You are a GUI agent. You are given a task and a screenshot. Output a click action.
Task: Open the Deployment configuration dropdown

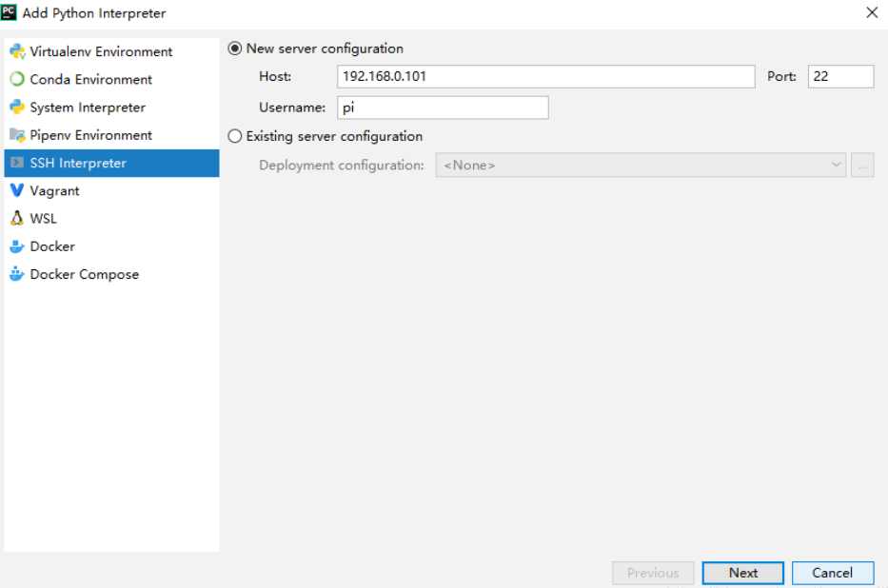click(x=641, y=166)
